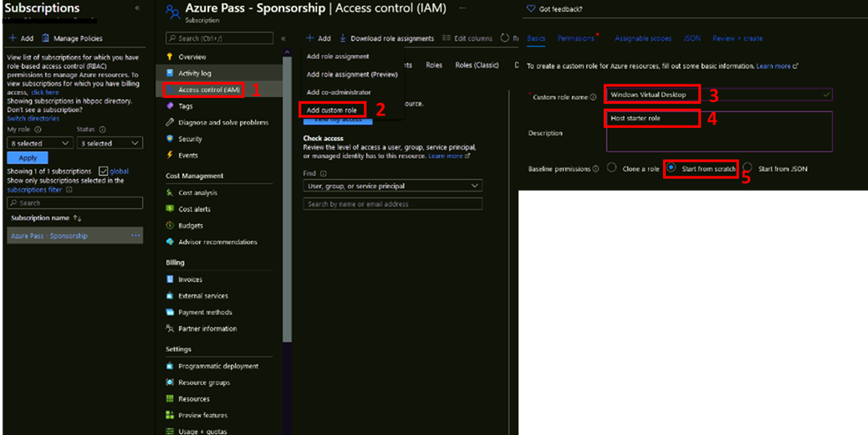Click the Payment methods icon
This screenshot has width=868, height=435.
point(170,312)
